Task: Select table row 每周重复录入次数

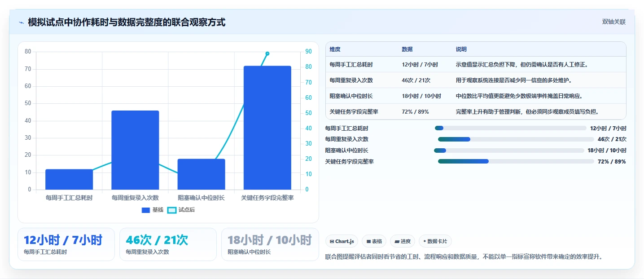Action: pos(476,80)
